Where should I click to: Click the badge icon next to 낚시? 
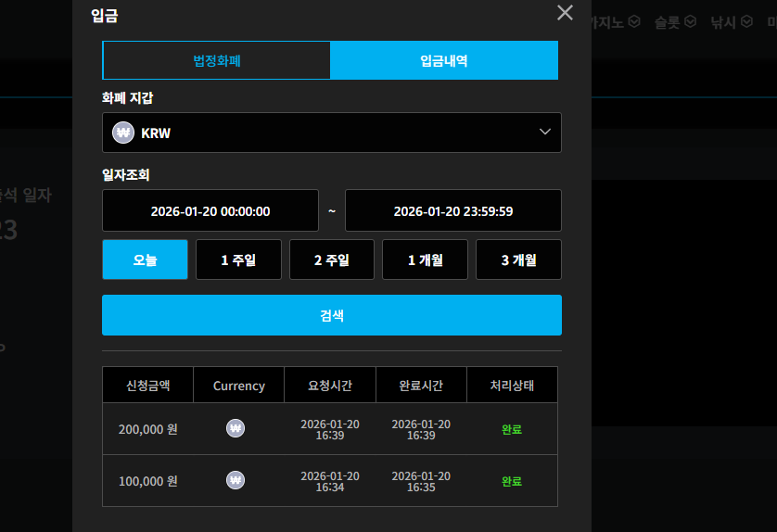(746, 22)
